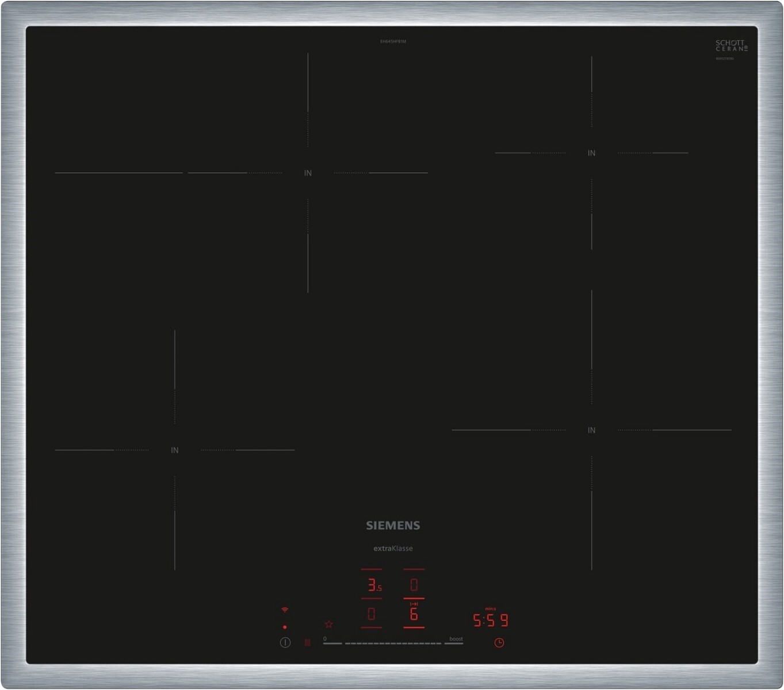Screen dimensions: 784x690
Task: Tap boost on the power slider
Action: (454, 642)
